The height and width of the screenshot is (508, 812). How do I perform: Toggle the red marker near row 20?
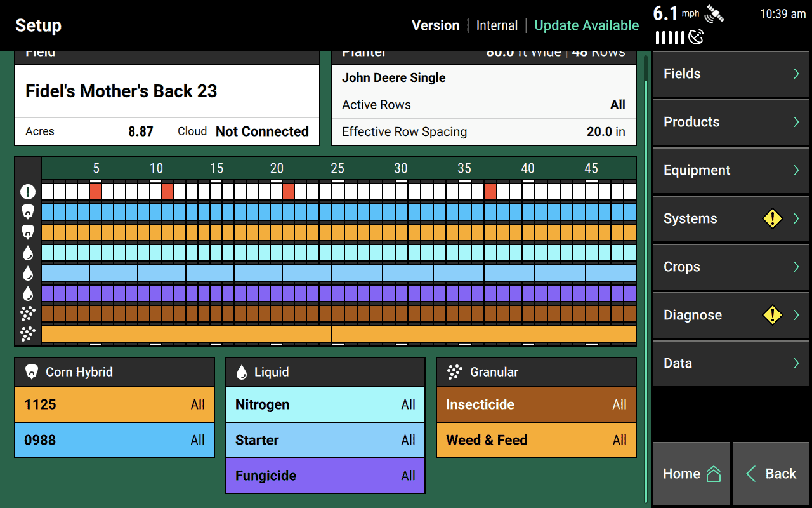[287, 190]
